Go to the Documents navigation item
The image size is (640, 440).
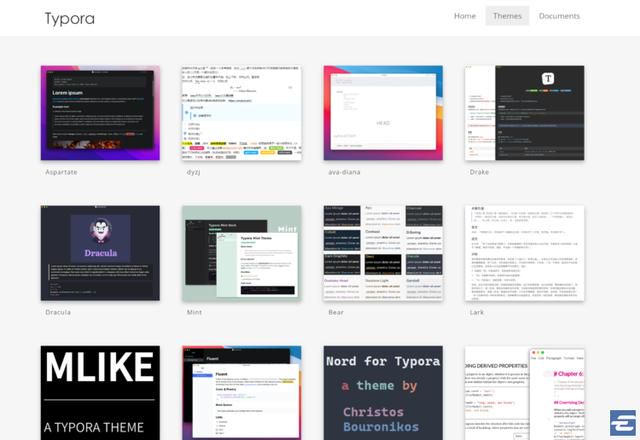click(x=559, y=16)
